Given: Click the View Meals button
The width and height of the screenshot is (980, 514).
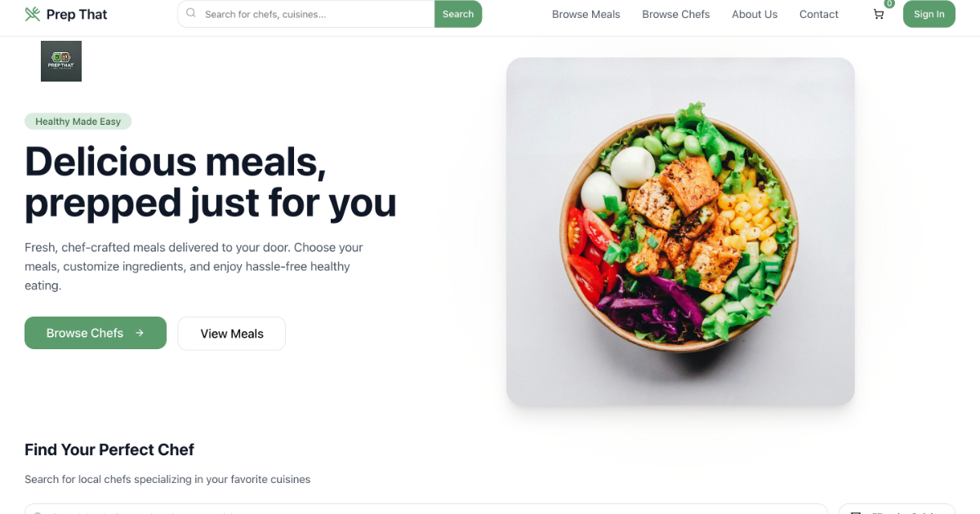Looking at the screenshot, I should tap(232, 334).
